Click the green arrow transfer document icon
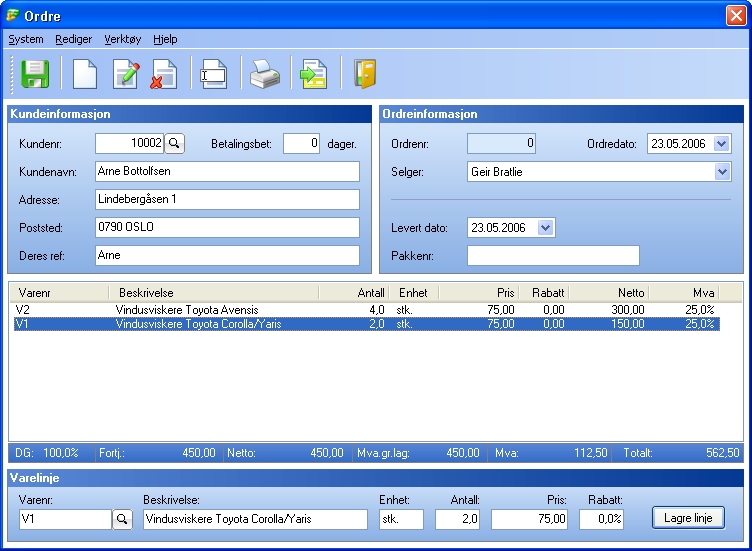752x551 pixels. (314, 75)
